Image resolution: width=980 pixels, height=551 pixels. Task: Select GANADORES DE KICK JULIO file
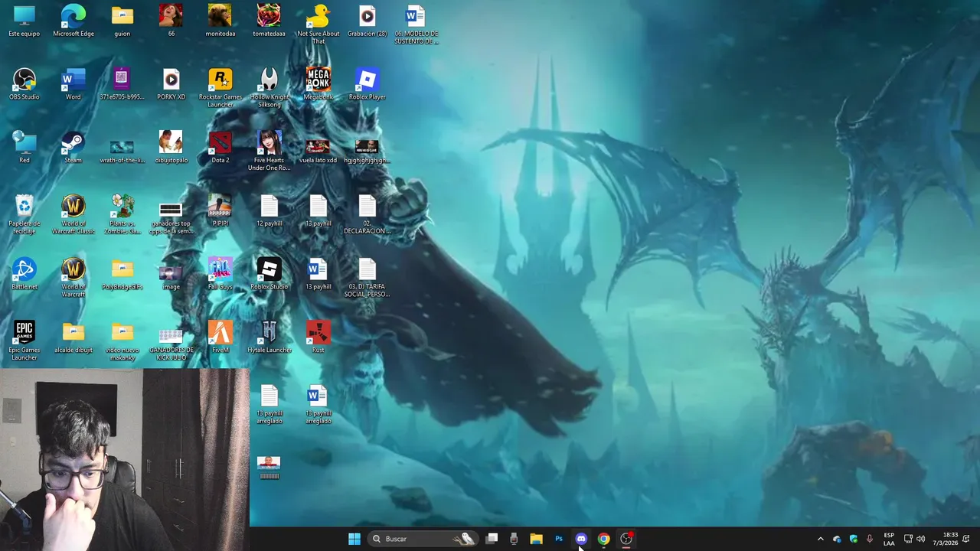click(171, 344)
